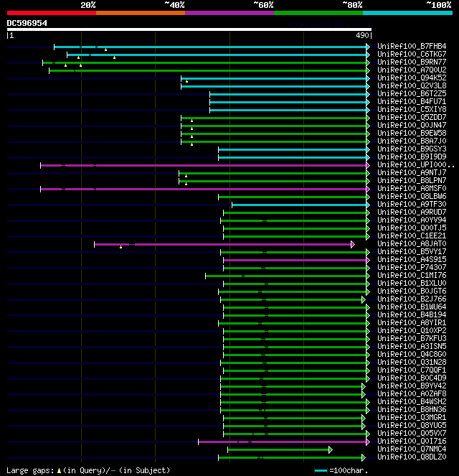Click the purple ~60% identity legend segment
This screenshot has height=476, width=459.
tap(229, 13)
